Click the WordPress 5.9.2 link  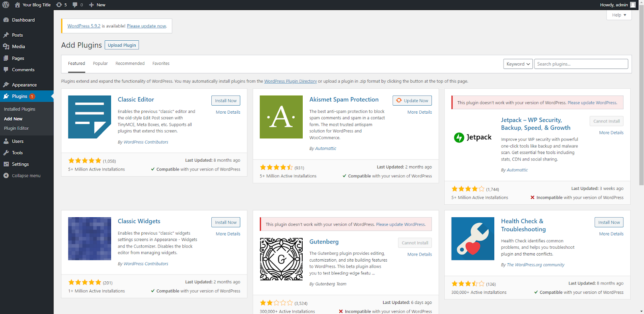(x=84, y=26)
